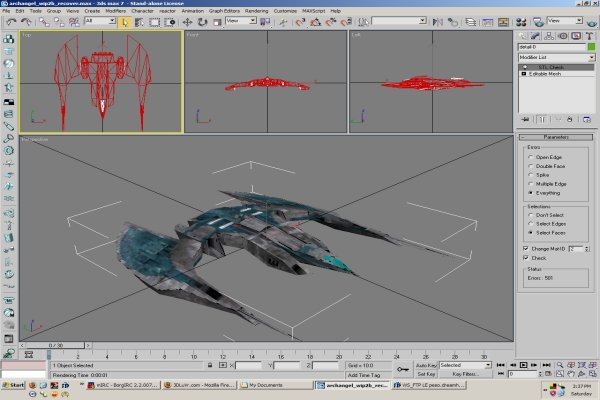Toggle the Angle Snap icon
The height and width of the screenshot is (400, 600).
click(x=315, y=22)
